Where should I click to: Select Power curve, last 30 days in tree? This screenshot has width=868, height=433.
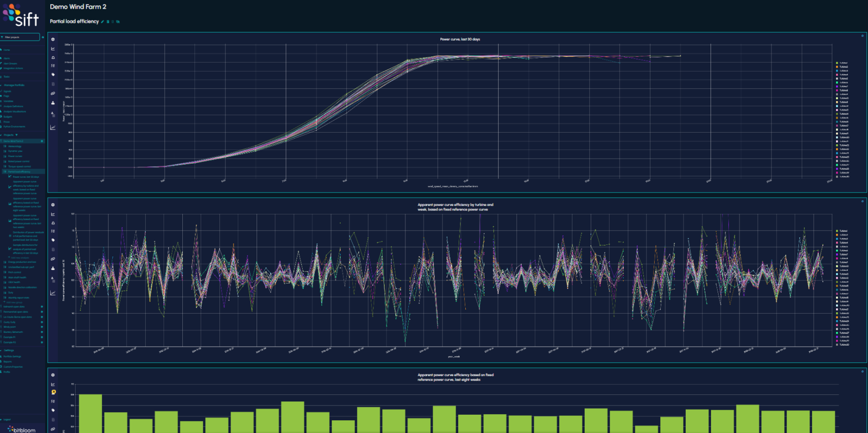pos(25,177)
